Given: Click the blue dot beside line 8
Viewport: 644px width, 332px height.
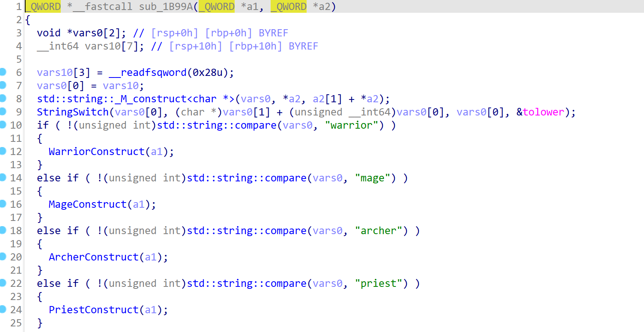Looking at the screenshot, I should [x=3, y=98].
